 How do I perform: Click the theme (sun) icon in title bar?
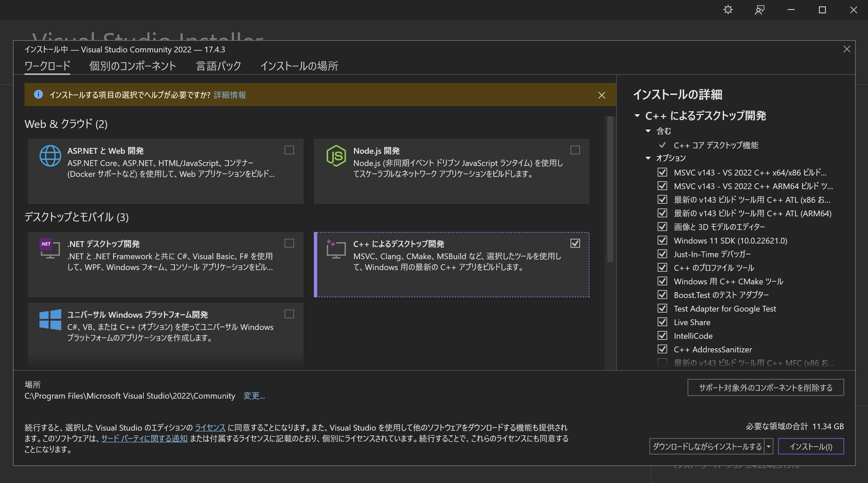point(728,10)
